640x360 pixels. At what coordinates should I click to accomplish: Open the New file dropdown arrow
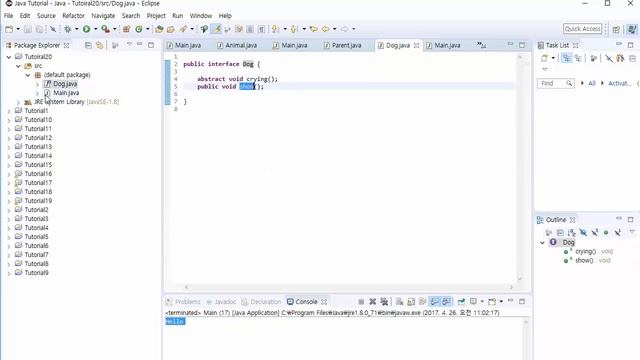18,29
